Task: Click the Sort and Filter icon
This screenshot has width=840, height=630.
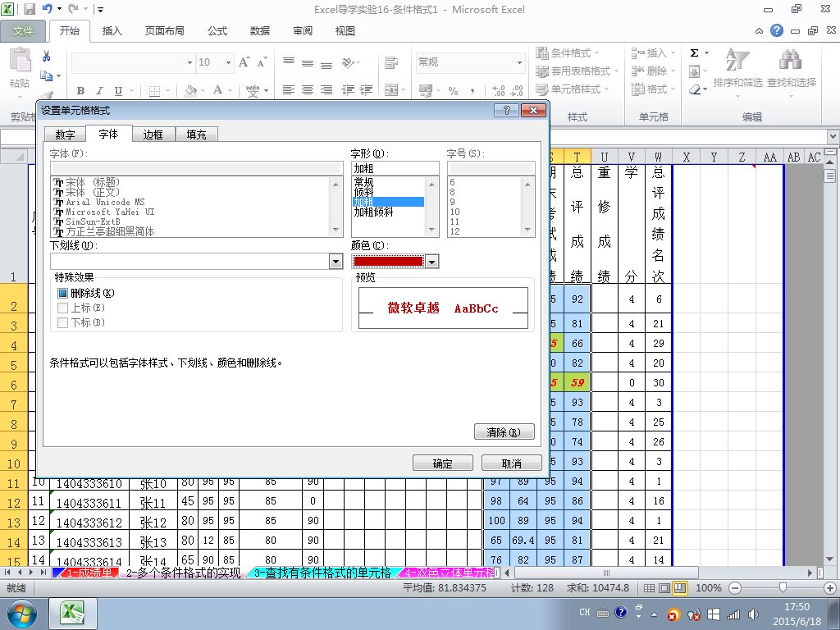Action: point(737,60)
